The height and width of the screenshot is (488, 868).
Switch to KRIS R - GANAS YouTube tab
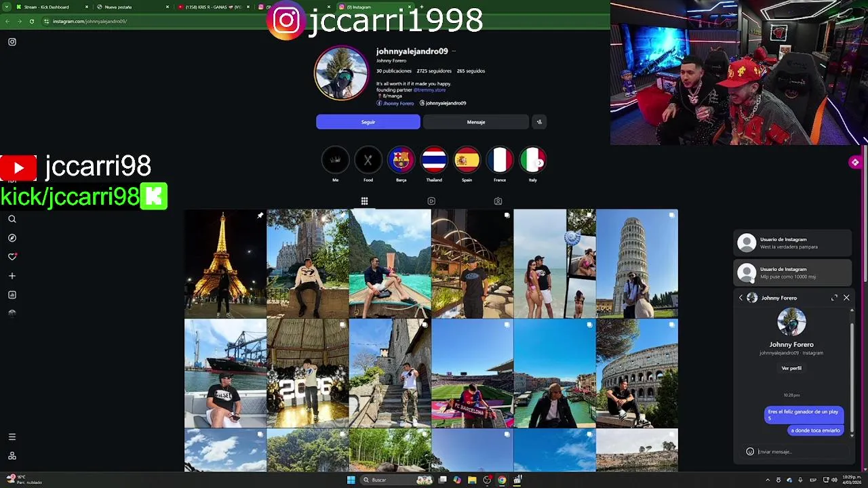tap(213, 7)
